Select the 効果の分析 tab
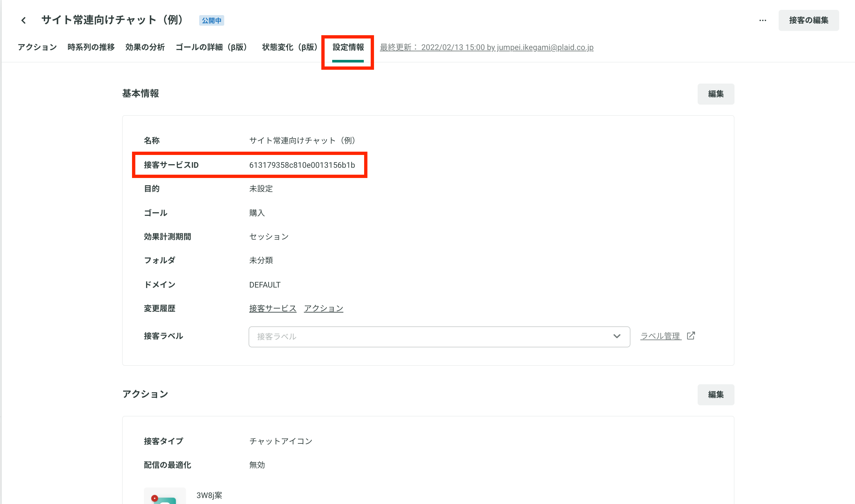This screenshot has width=855, height=504. click(x=145, y=47)
